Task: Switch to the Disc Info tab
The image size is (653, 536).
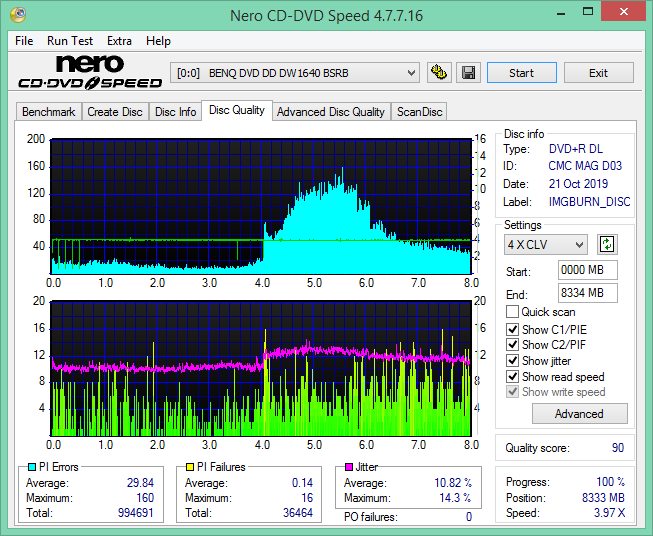Action: [175, 112]
